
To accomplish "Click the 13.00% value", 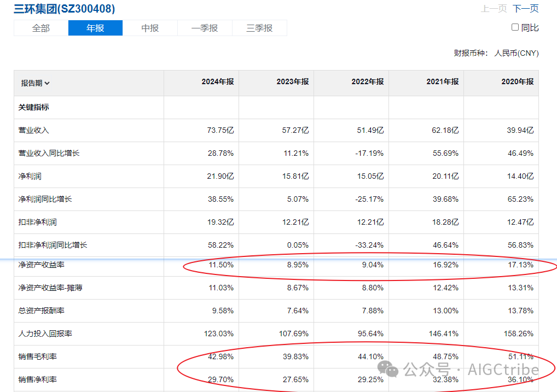I will tap(445, 311).
